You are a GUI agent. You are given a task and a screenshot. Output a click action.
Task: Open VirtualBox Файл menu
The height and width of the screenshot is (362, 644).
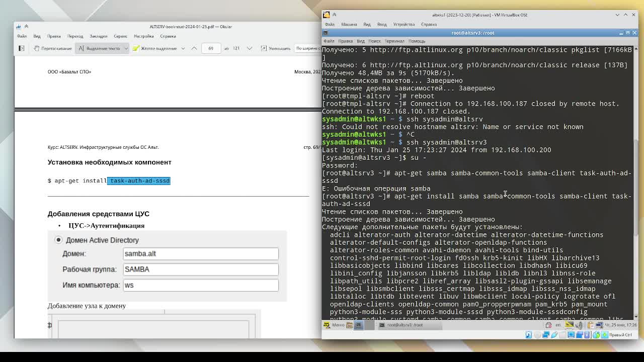pyautogui.click(x=330, y=24)
